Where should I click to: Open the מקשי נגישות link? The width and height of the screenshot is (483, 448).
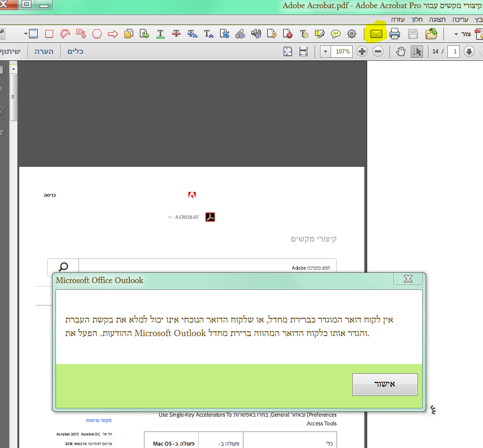click(x=98, y=421)
